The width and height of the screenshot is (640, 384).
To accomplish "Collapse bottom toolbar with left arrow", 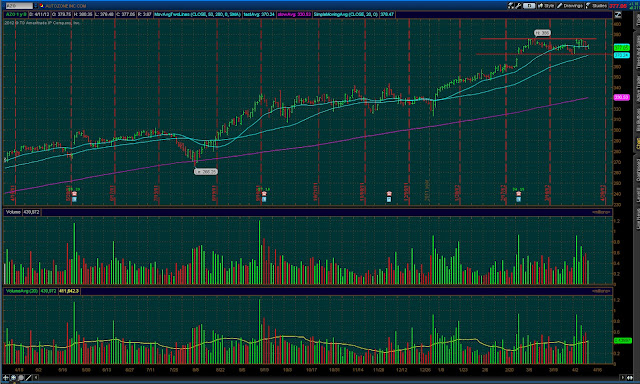I will pos(36,378).
